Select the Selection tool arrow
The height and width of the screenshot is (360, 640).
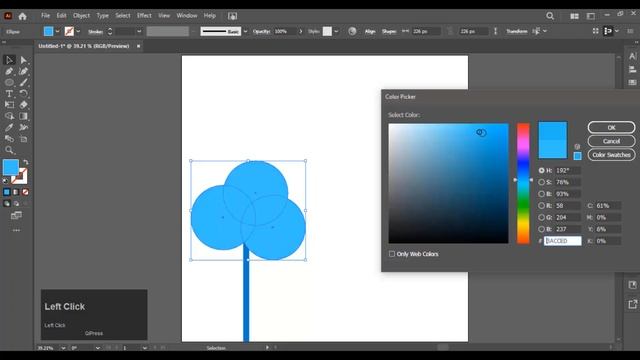[x=9, y=60]
